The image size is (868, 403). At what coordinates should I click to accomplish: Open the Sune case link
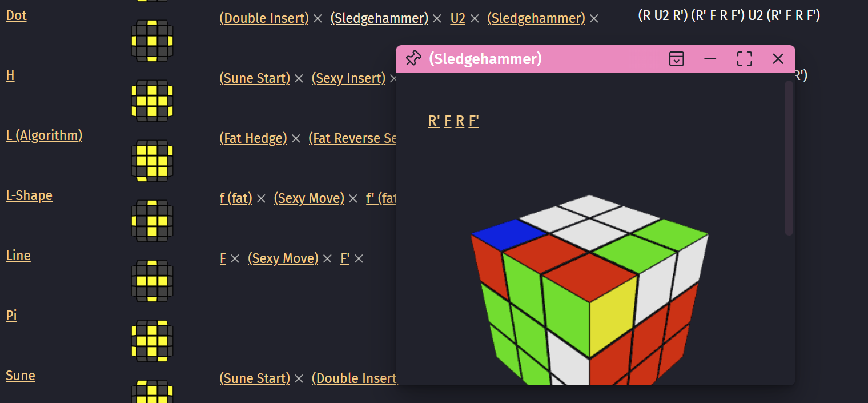(21, 376)
